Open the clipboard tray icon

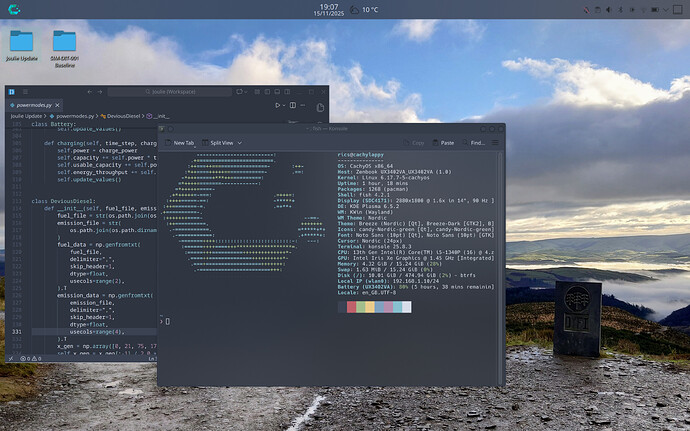[x=598, y=10]
